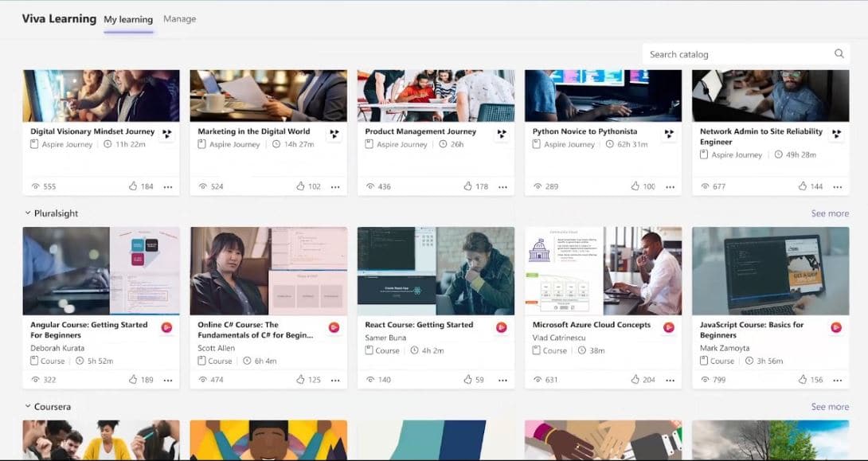
Task: Click the search magnifier icon in catalog box
Action: tap(839, 54)
